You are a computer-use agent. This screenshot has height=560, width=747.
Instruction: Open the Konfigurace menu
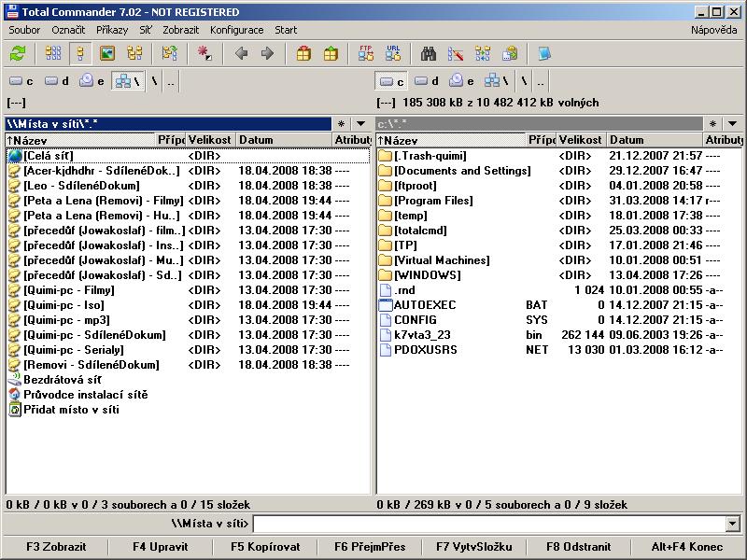(236, 30)
